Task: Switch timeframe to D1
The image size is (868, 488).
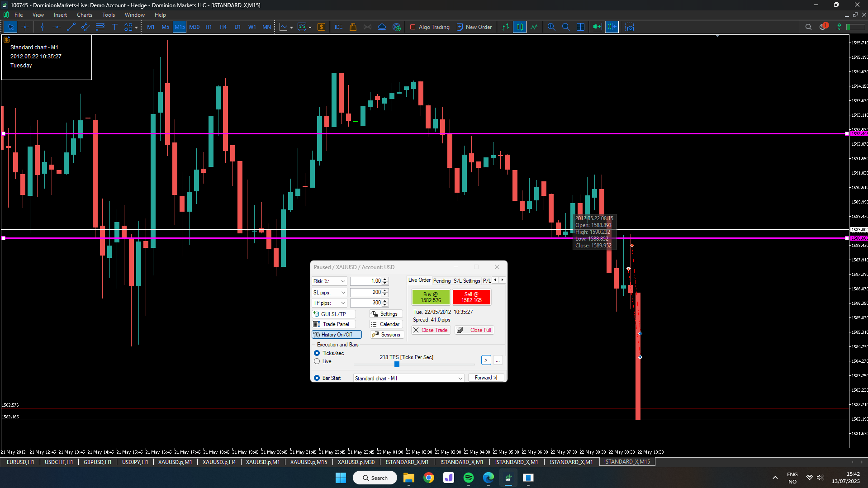Action: click(237, 27)
